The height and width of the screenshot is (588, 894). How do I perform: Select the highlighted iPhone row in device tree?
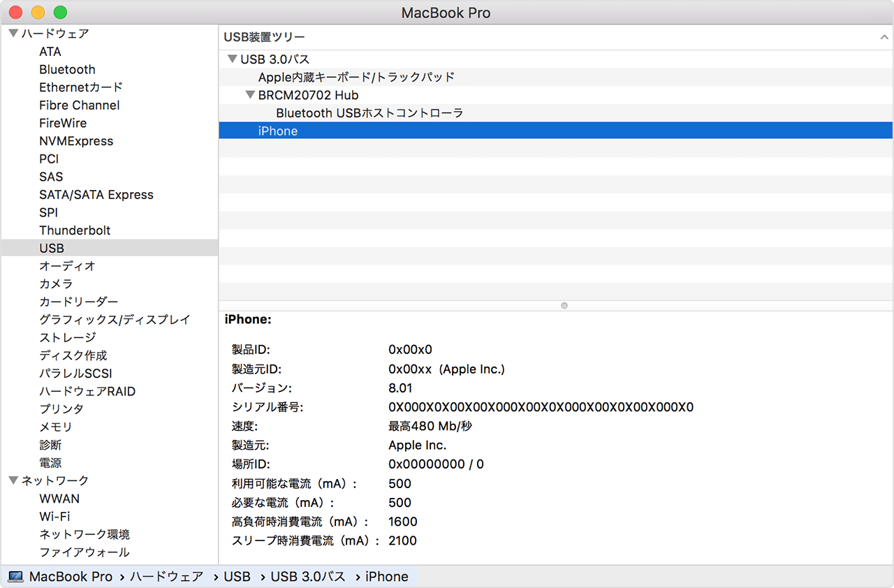tap(556, 131)
